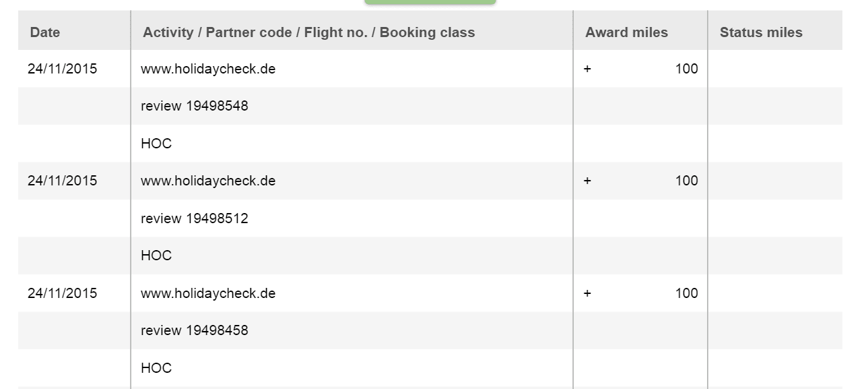Click the Date column header
Image resolution: width=868 pixels, height=389 pixels.
click(x=45, y=32)
